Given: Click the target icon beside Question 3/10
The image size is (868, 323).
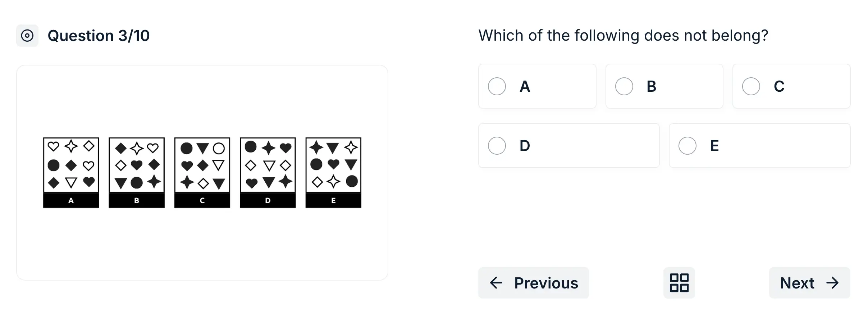Looking at the screenshot, I should click(27, 36).
